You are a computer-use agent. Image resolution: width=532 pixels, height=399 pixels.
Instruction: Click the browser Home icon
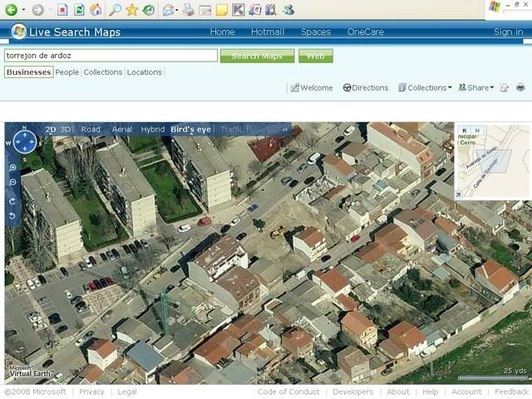tap(96, 10)
